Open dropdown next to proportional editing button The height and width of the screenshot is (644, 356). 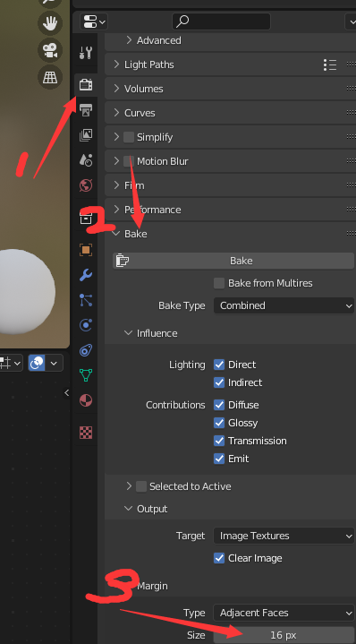(x=55, y=363)
